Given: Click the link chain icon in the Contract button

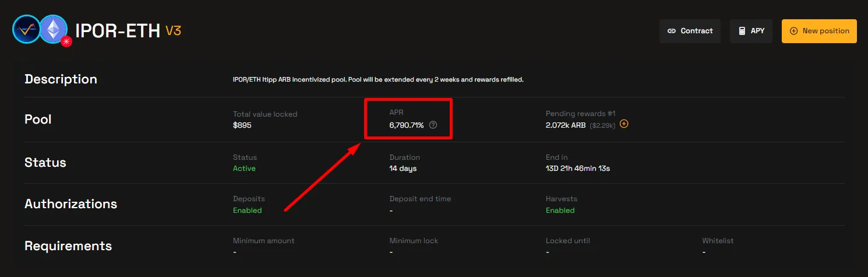Looking at the screenshot, I should point(672,31).
